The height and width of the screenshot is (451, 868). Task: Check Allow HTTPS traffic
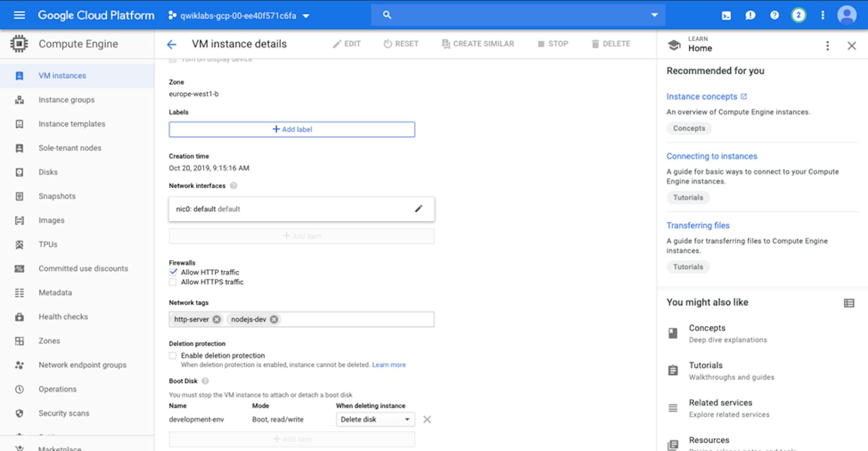point(173,282)
